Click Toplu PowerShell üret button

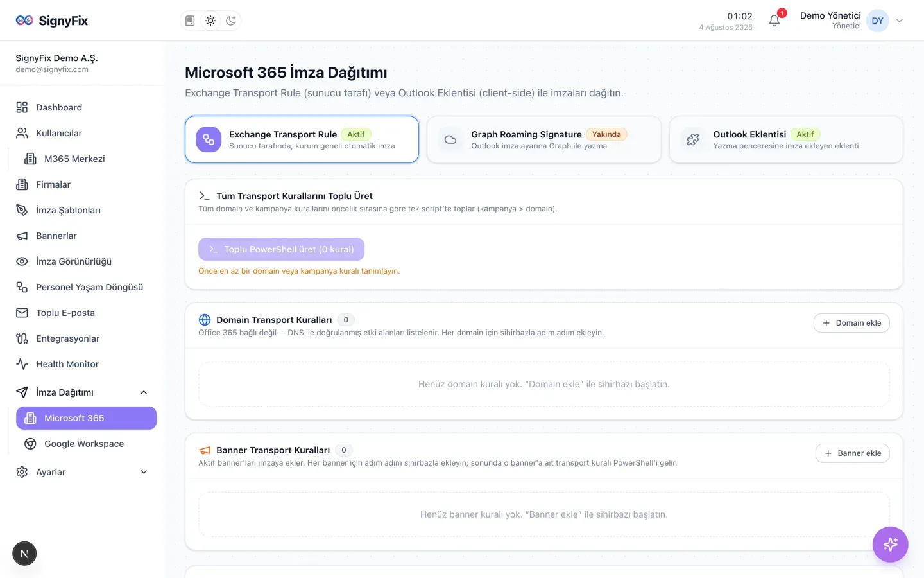(281, 249)
